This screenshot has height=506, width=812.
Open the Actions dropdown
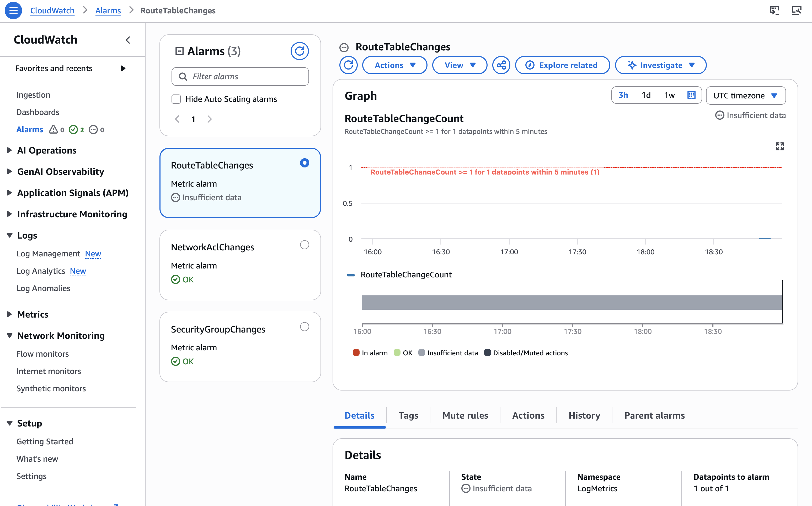[395, 65]
